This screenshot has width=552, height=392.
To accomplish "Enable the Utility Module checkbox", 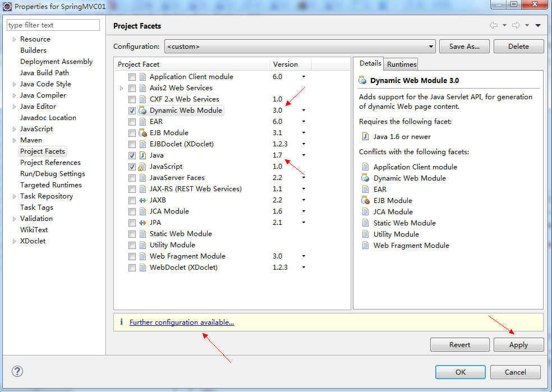I will (132, 245).
